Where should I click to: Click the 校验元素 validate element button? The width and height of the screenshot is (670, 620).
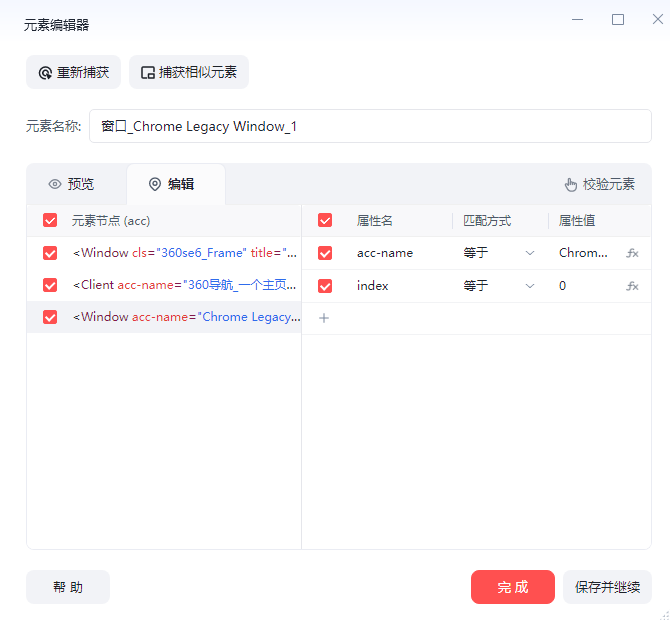[x=600, y=184]
